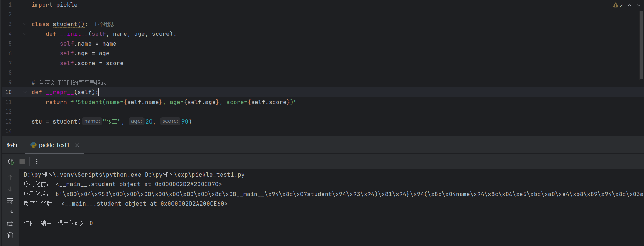The height and width of the screenshot is (246, 644).
Task: Clear all console output with trash icon
Action: coord(10,235)
